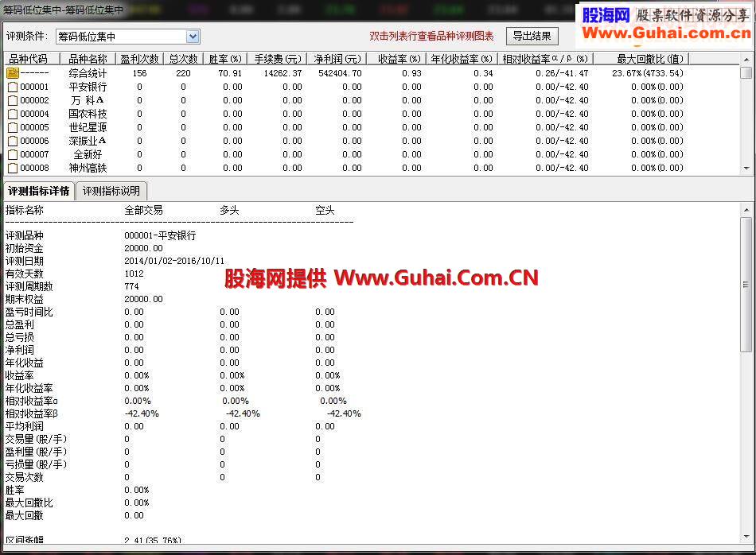This screenshot has height=555, width=756.
Task: Click max drawdown value 23.67%(4733.54)
Action: [648, 73]
